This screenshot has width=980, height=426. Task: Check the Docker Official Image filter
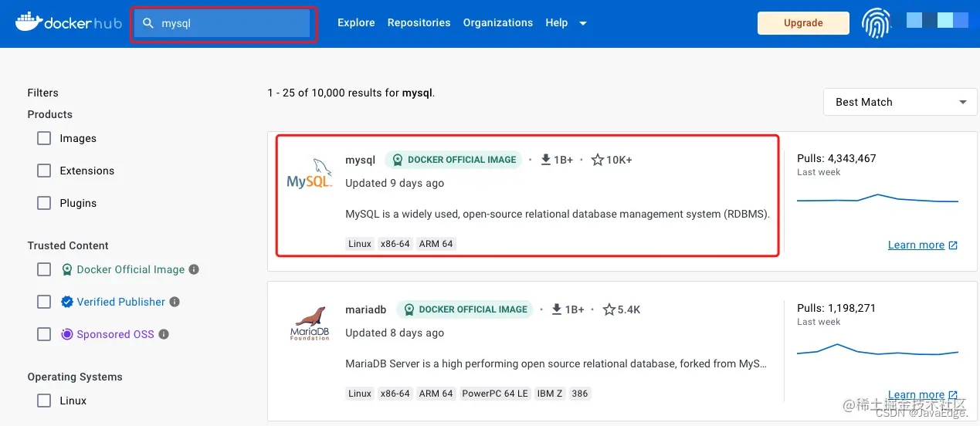pos(44,269)
